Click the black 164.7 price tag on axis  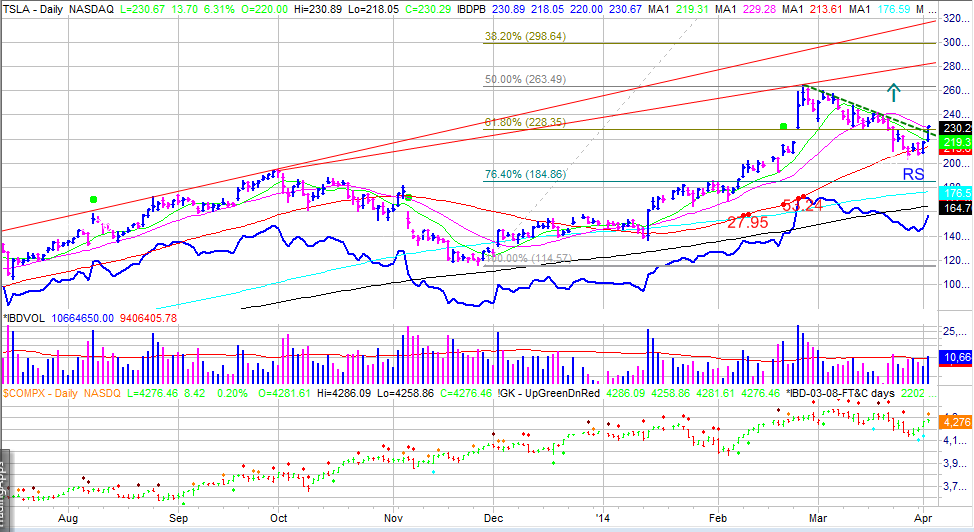pos(957,208)
